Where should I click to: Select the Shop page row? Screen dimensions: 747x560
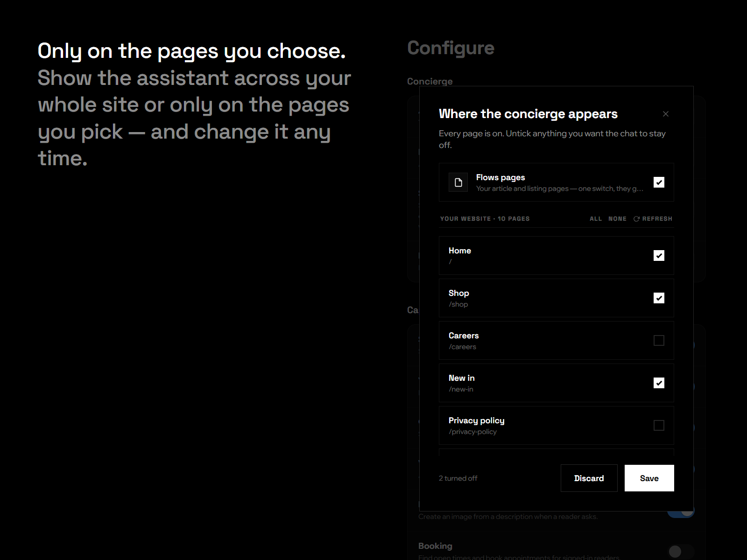[557, 298]
